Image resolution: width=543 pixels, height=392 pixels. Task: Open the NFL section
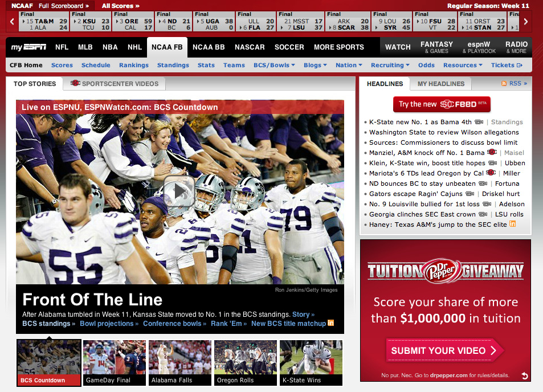[x=62, y=47]
